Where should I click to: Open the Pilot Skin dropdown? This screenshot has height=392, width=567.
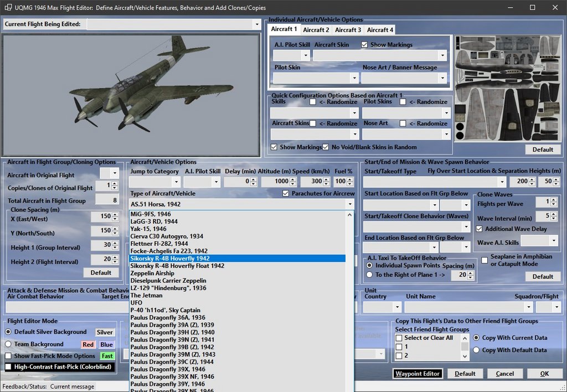[354, 78]
